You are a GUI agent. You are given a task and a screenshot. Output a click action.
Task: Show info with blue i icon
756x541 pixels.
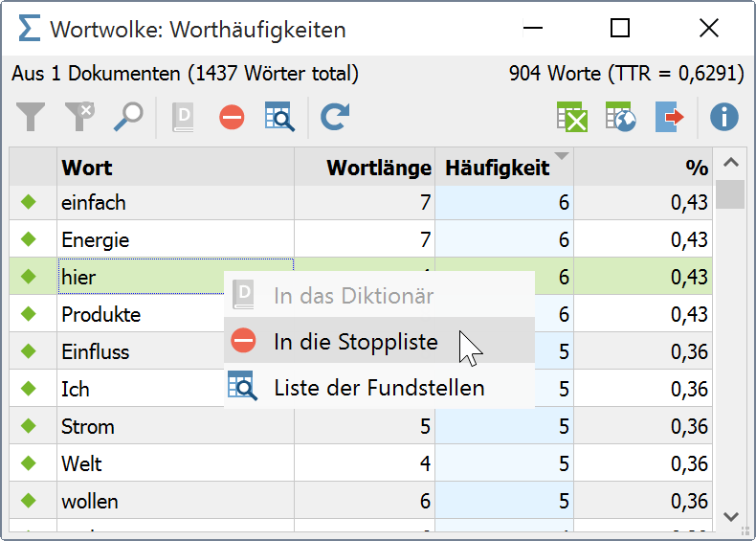(x=724, y=117)
